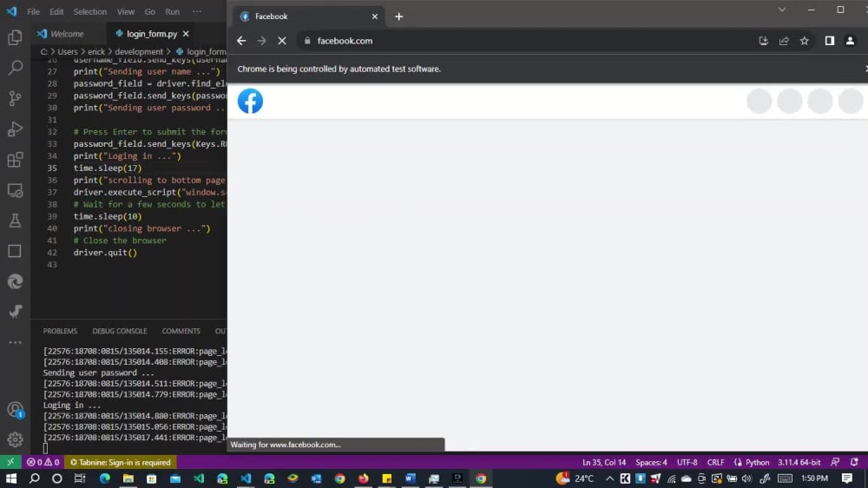The height and width of the screenshot is (488, 868).
Task: Stop loading the Facebook page
Action: tap(282, 41)
